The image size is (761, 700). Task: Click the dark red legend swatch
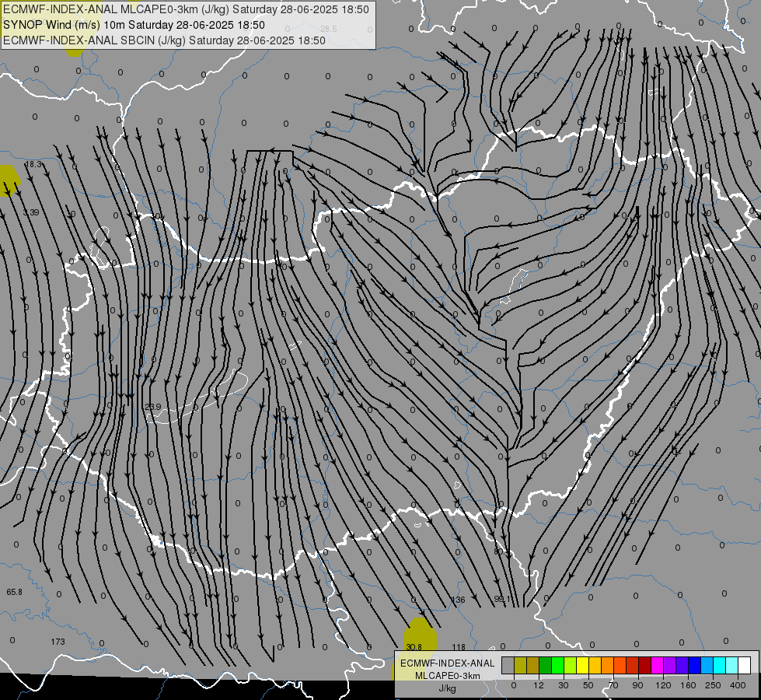[x=644, y=665]
